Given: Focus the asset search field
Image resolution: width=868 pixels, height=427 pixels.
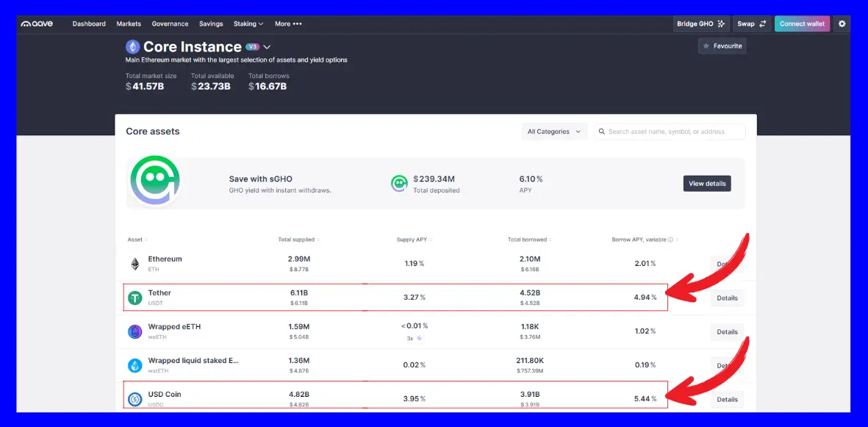Looking at the screenshot, I should (672, 132).
